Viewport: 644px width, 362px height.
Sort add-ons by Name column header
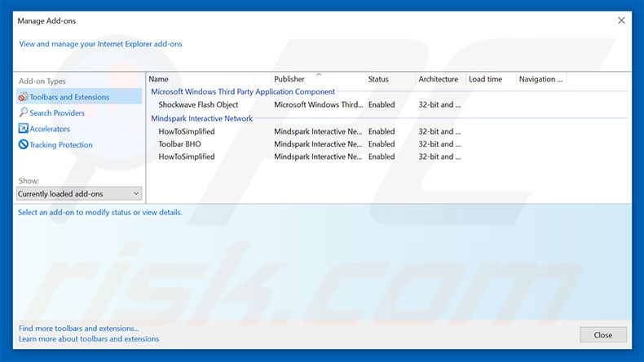coord(159,79)
